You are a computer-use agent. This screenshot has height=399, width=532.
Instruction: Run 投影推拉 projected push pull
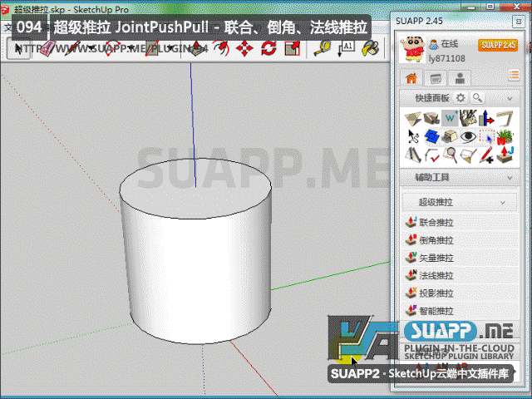pos(460,293)
